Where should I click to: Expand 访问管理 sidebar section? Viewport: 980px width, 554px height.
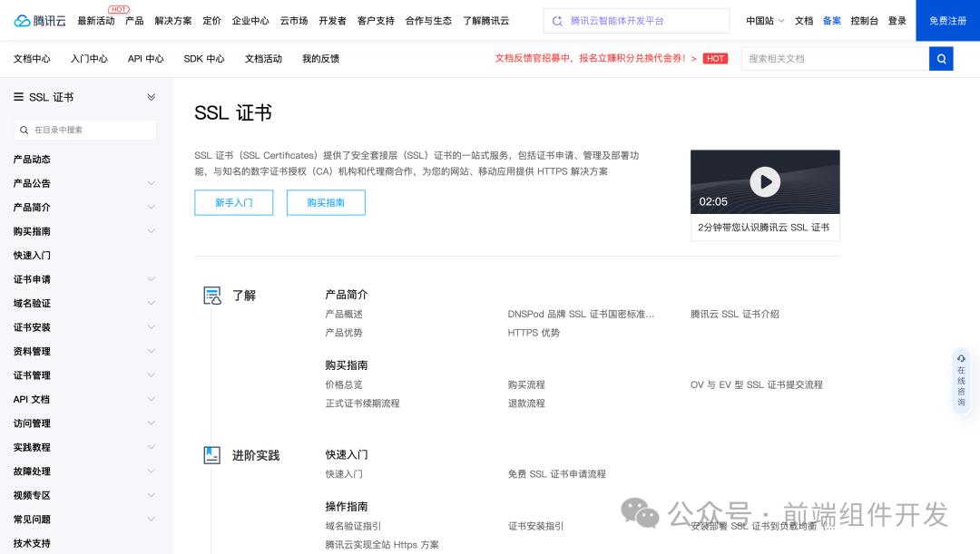pos(152,423)
